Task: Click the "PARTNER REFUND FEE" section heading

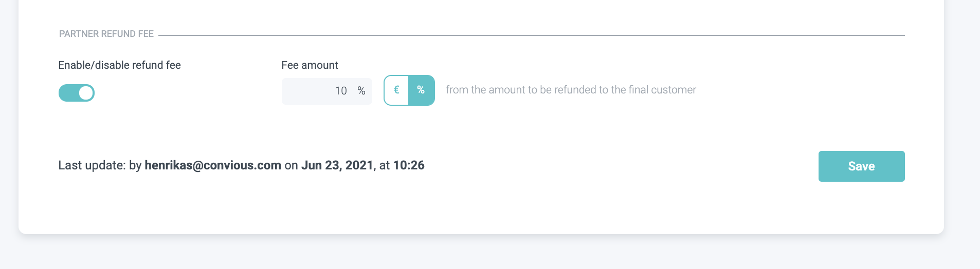Action: point(106,34)
